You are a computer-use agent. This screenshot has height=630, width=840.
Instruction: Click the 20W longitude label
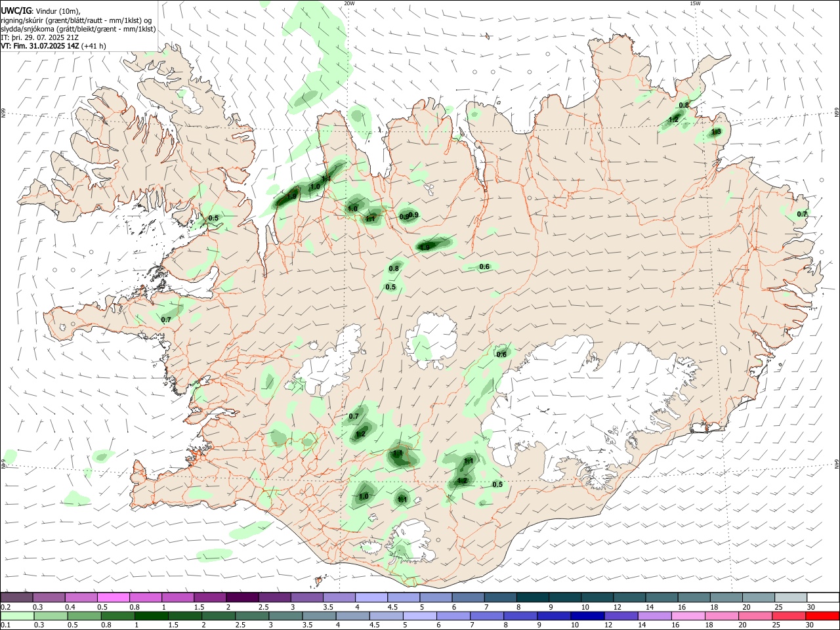tap(349, 3)
